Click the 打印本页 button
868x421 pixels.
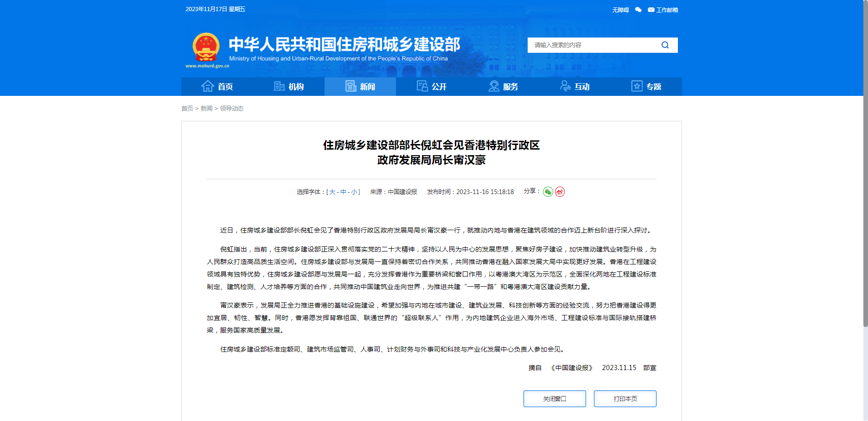[625, 399]
